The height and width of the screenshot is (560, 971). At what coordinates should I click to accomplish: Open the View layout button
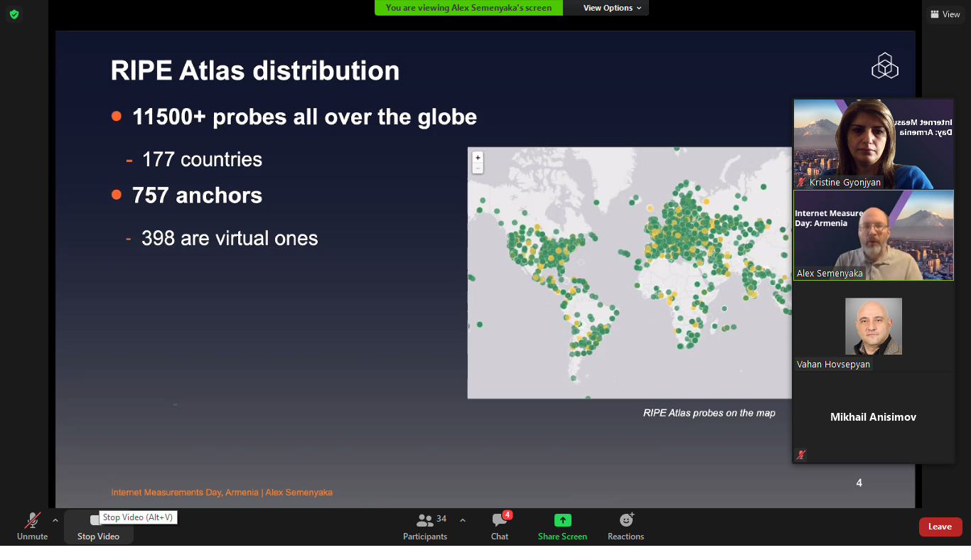coord(945,14)
